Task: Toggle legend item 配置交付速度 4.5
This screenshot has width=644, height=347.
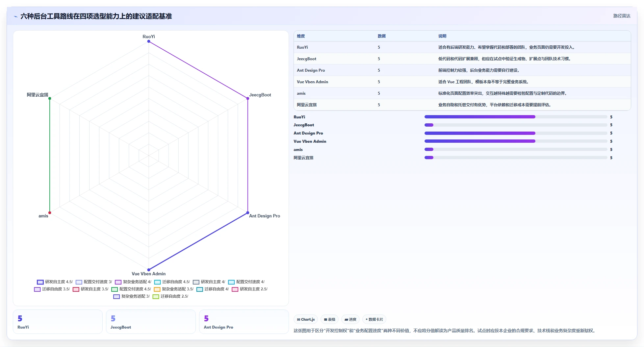Action: 131,289
